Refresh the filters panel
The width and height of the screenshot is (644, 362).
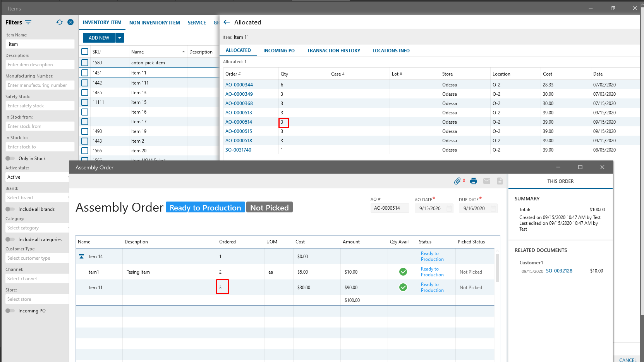tap(60, 22)
